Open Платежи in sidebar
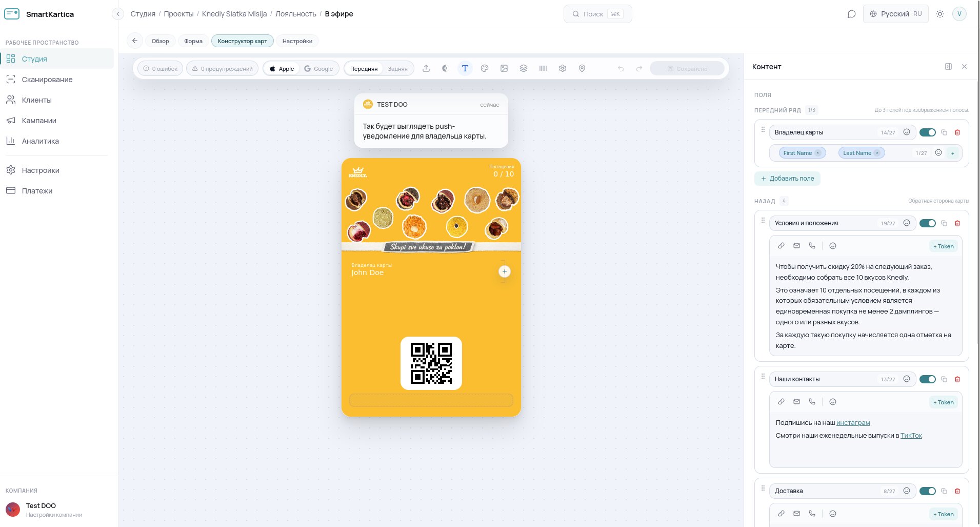 pos(57,191)
